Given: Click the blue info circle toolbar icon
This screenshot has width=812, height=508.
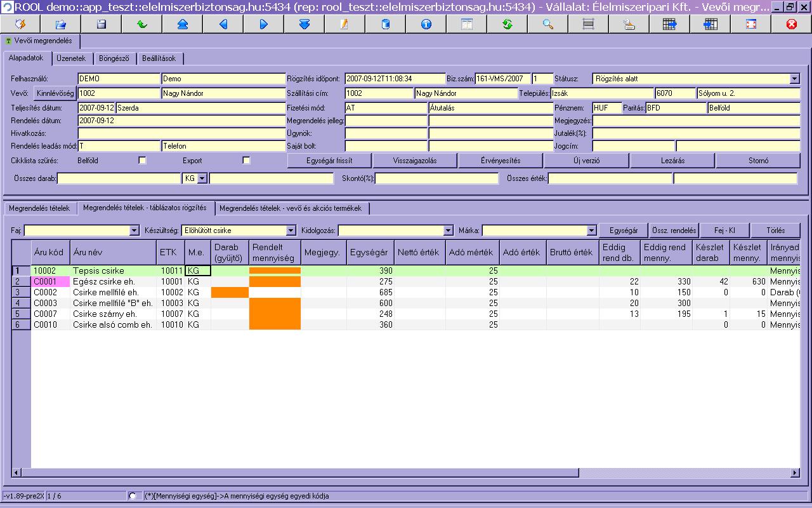Looking at the screenshot, I should (x=426, y=24).
